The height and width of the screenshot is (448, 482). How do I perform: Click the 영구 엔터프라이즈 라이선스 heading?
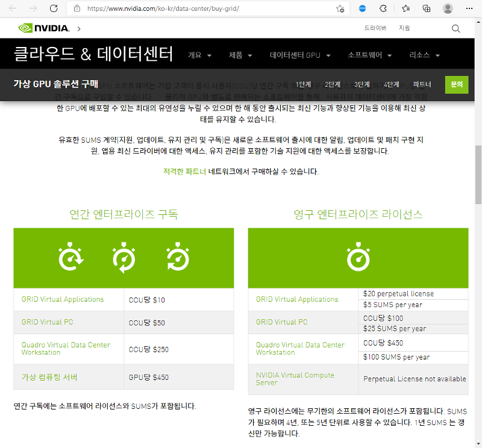358,214
